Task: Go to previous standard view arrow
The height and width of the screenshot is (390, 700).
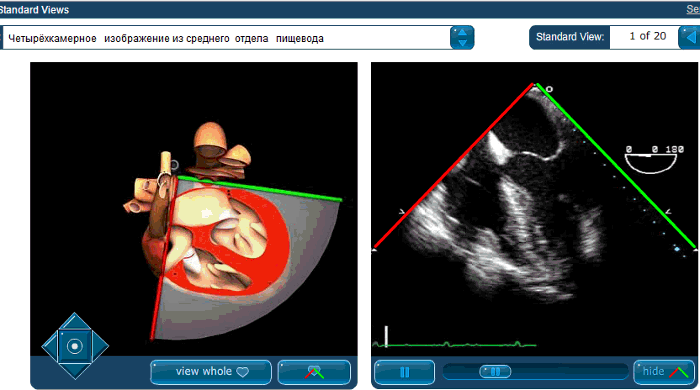Action: pos(690,37)
